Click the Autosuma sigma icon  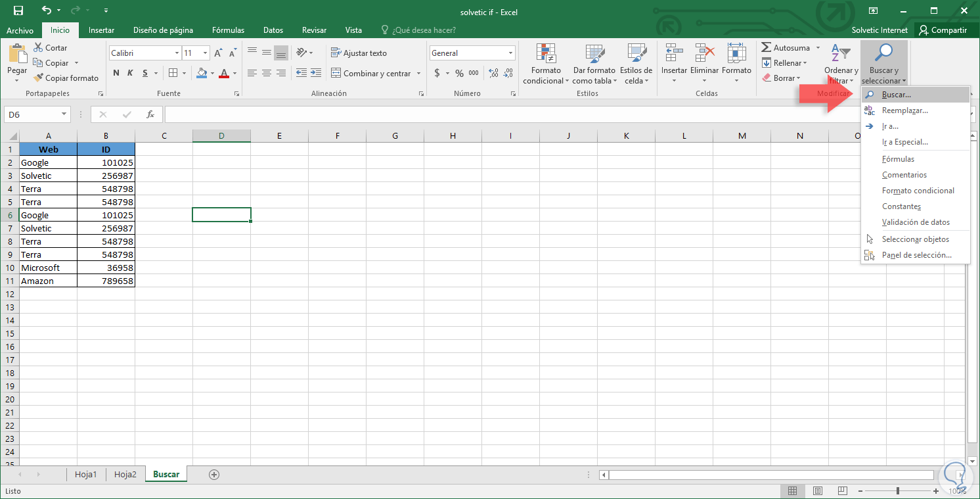coord(767,48)
